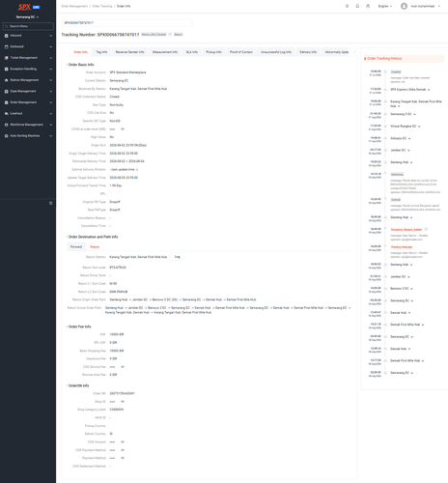Reveal hidden COGS at order level value

(123, 129)
